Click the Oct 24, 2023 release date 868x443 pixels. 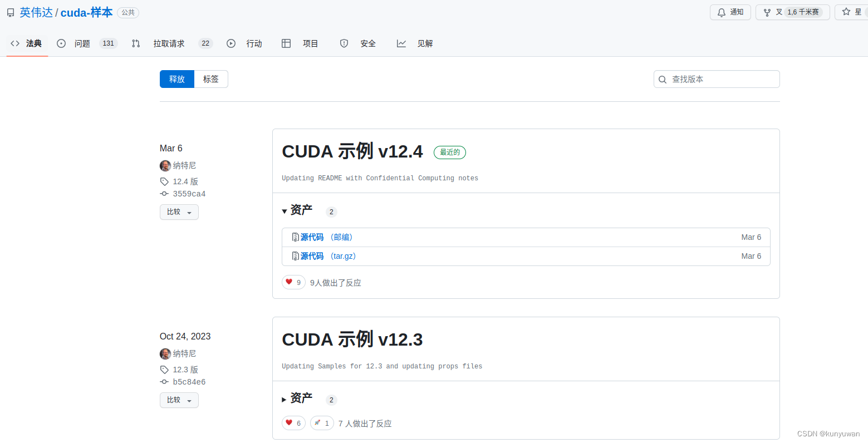(x=185, y=336)
